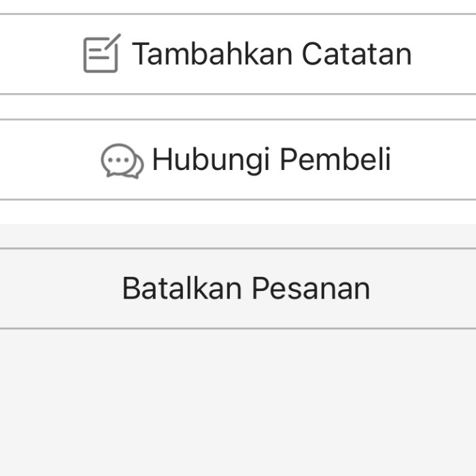
Task: Click the "Batalkan Pesanan" text label
Action: point(245,288)
